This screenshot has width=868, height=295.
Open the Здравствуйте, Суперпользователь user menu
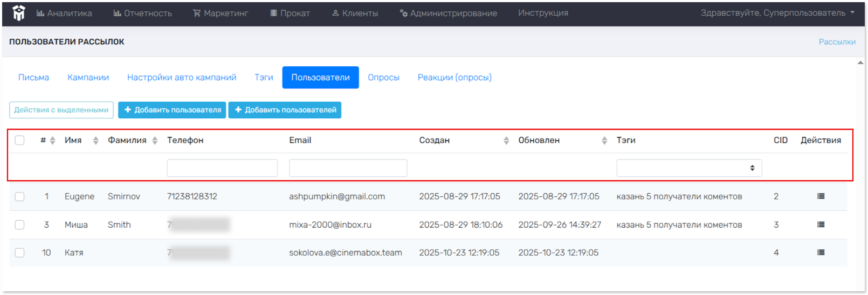pyautogui.click(x=777, y=13)
